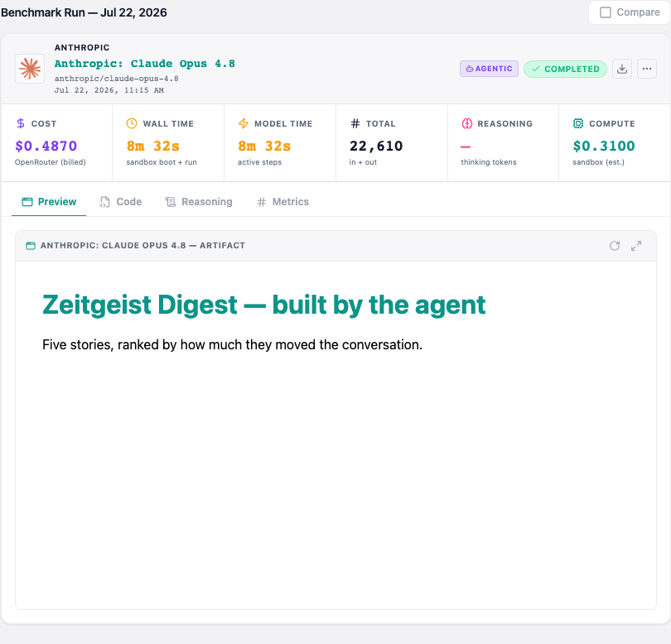Click the sandbox (est.) label
Viewport: 671px width, 644px height.
click(599, 162)
